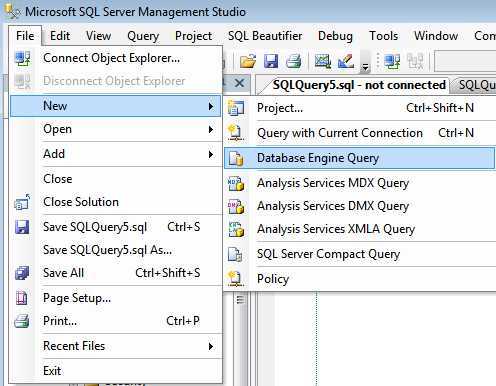Viewport: 496px width, 386px height.
Task: Open the Project menu
Action: pyautogui.click(x=194, y=36)
